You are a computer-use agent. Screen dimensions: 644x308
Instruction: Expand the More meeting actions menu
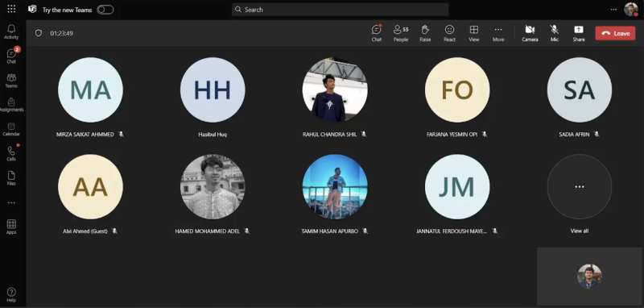point(498,33)
